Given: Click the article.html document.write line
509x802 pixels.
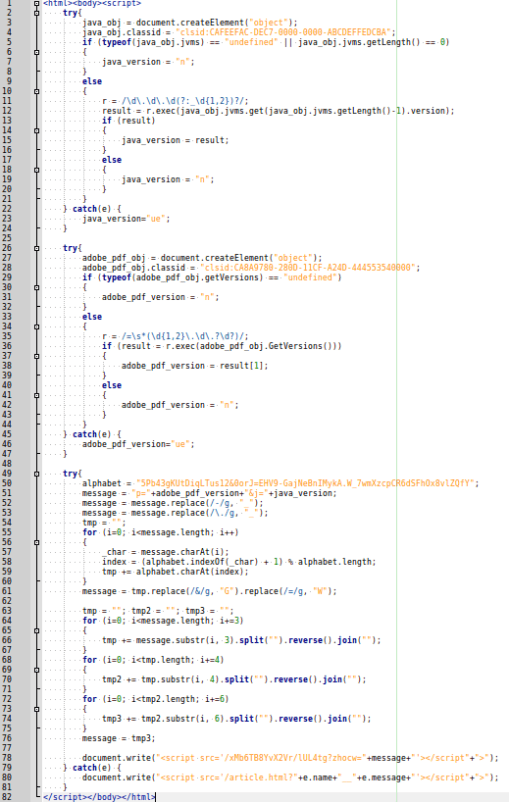Looking at the screenshot, I should (290, 777).
